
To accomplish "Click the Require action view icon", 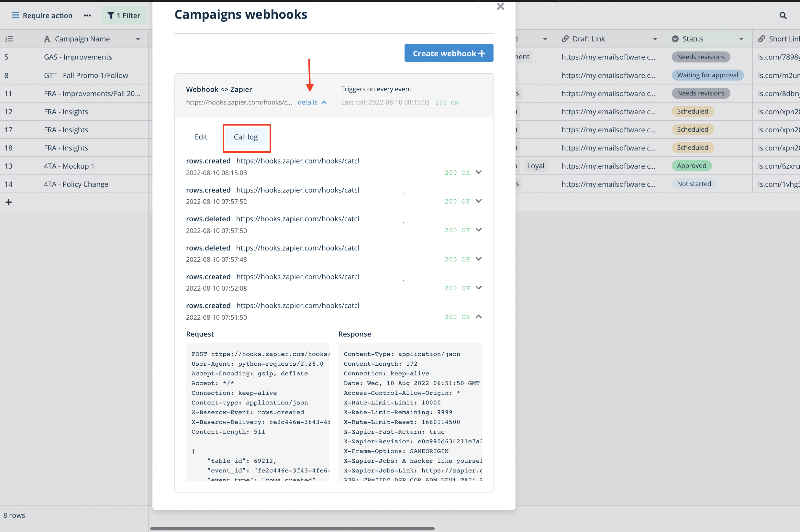I will (15, 15).
